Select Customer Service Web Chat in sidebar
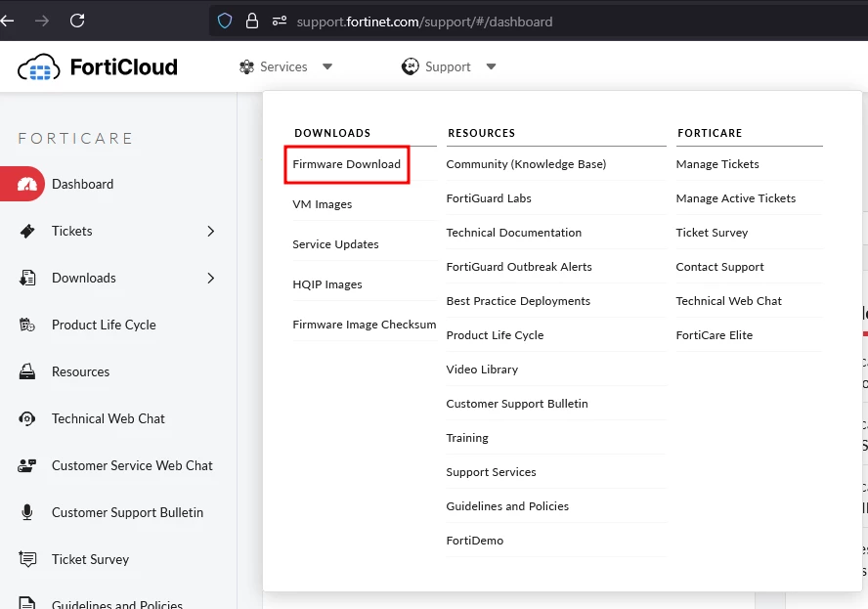This screenshot has width=868, height=609. [x=132, y=465]
